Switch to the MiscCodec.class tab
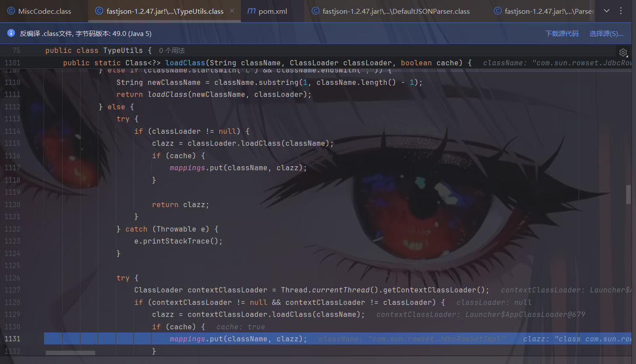This screenshot has width=636, height=364. coord(44,11)
